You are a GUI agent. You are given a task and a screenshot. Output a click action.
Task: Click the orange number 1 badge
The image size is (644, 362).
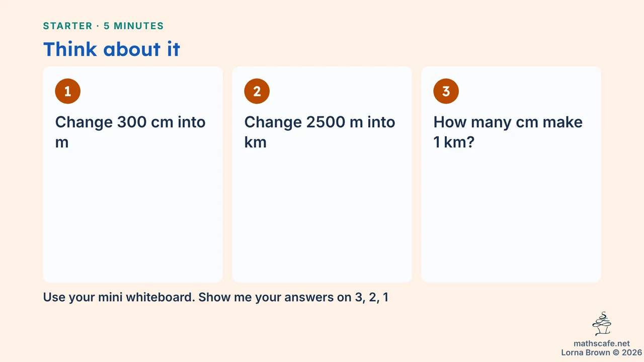pyautogui.click(x=68, y=91)
